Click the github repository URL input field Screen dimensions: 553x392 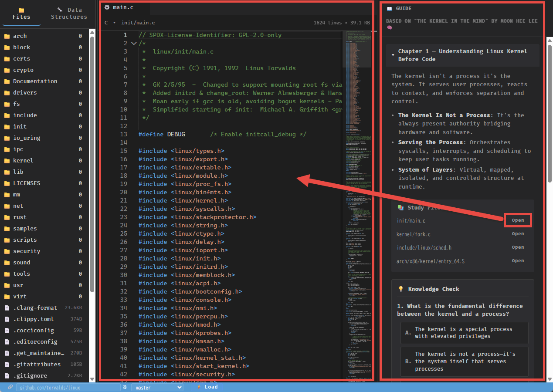click(68, 387)
